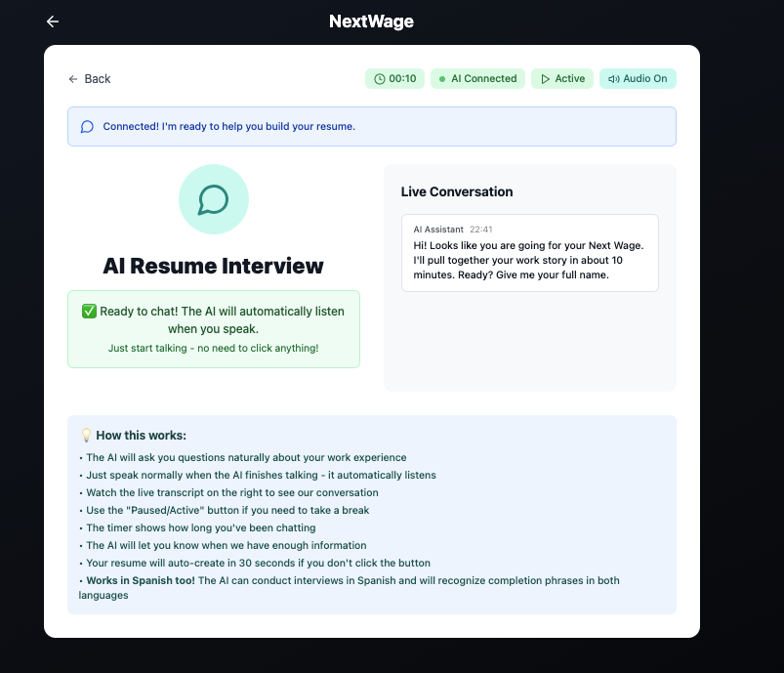The image size is (784, 673).
Task: Click the bold "Works in Spanish too!" text
Action: [x=141, y=580]
